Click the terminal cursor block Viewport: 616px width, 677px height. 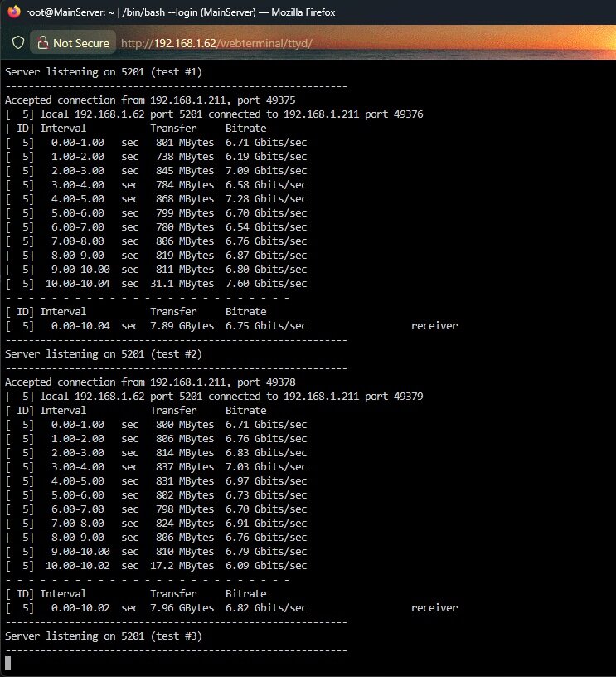[7, 664]
